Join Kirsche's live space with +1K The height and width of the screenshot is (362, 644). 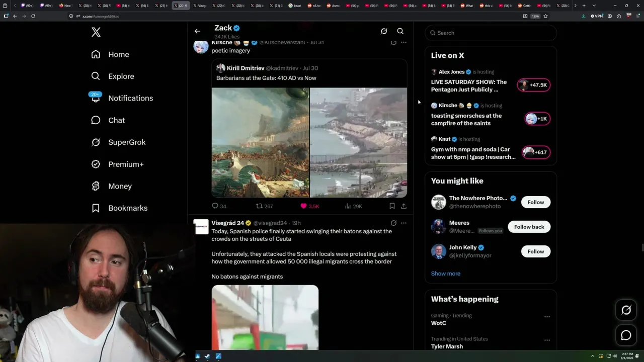click(x=537, y=119)
